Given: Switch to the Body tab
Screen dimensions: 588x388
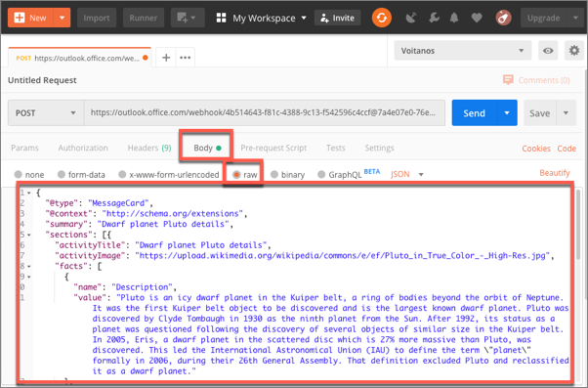Looking at the screenshot, I should (207, 148).
